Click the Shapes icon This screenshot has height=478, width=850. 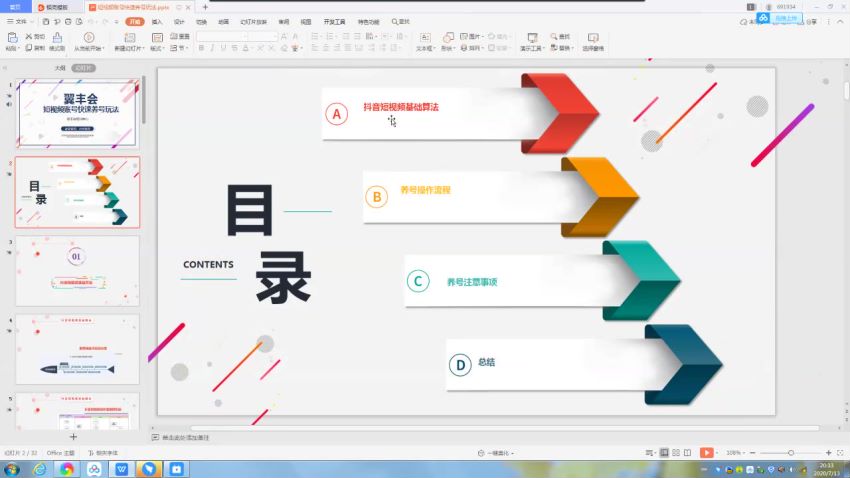[x=448, y=37]
